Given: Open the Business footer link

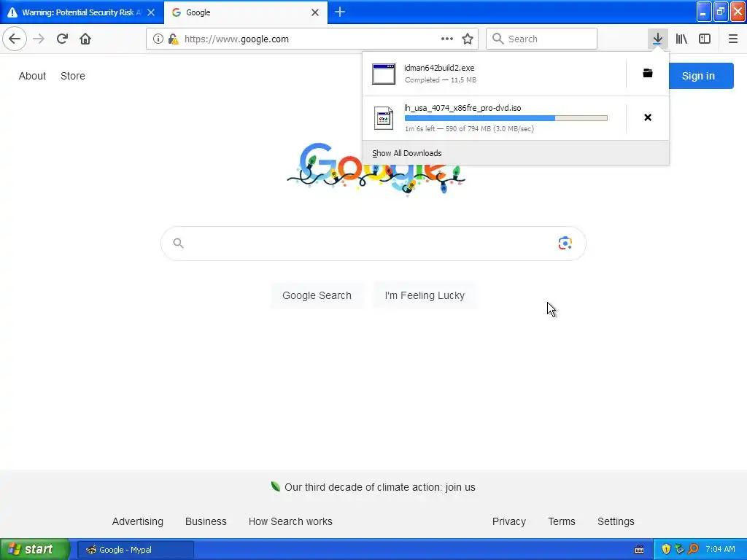Looking at the screenshot, I should pyautogui.click(x=206, y=521).
